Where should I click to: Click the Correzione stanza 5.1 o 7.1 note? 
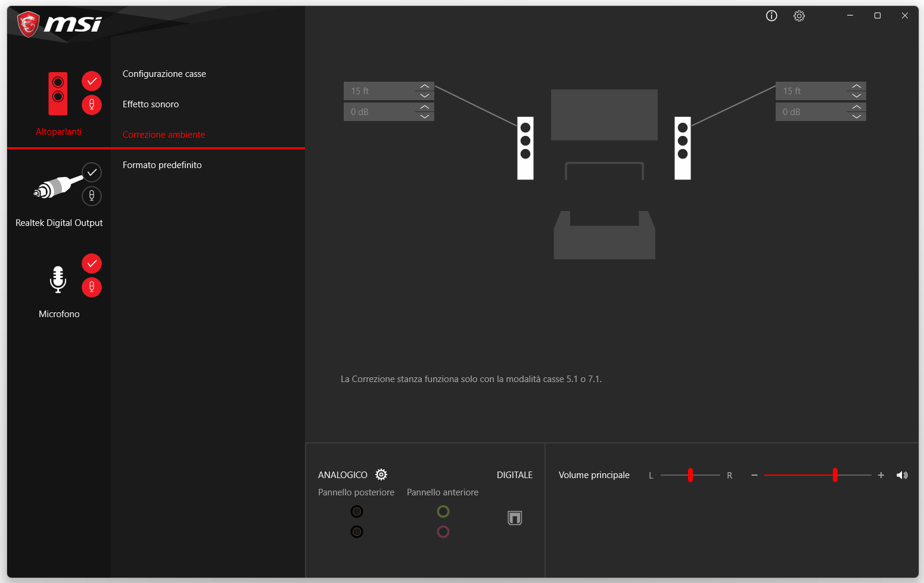click(x=471, y=379)
